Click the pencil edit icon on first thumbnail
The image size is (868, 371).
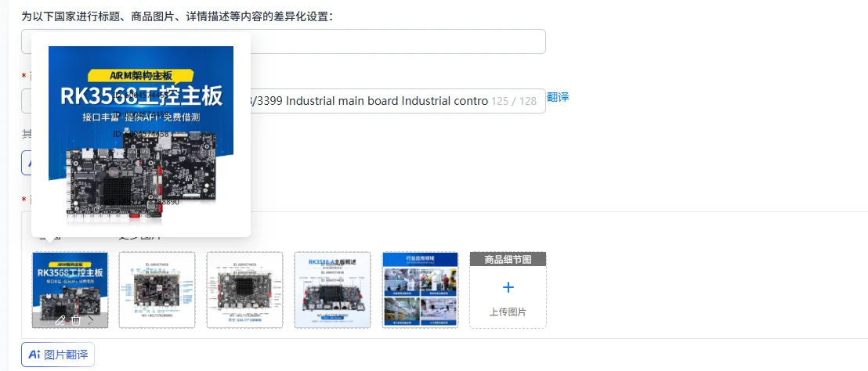(60, 320)
